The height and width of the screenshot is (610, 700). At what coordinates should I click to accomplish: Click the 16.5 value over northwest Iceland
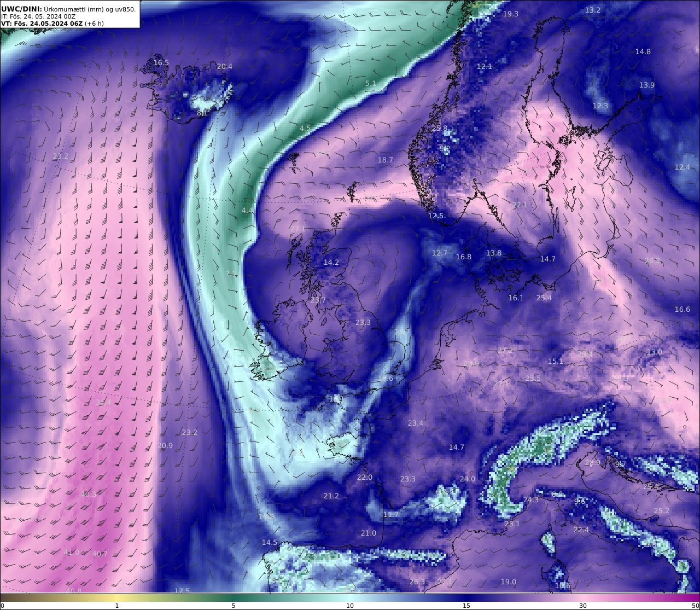click(161, 63)
